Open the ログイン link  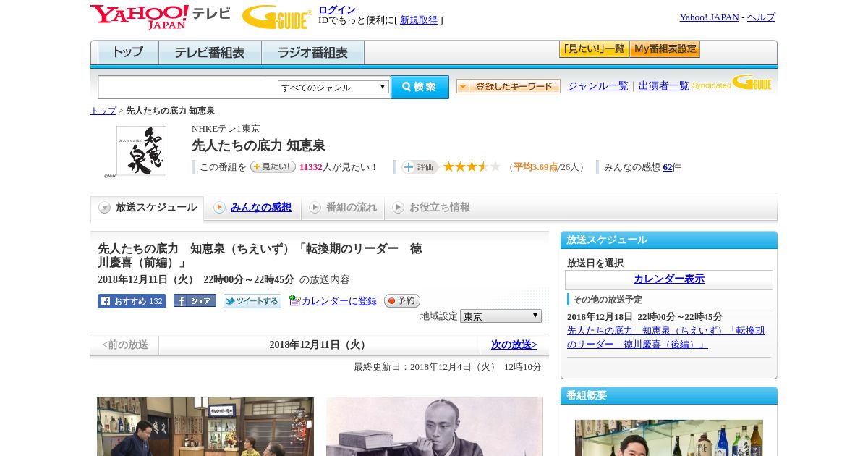[337, 9]
